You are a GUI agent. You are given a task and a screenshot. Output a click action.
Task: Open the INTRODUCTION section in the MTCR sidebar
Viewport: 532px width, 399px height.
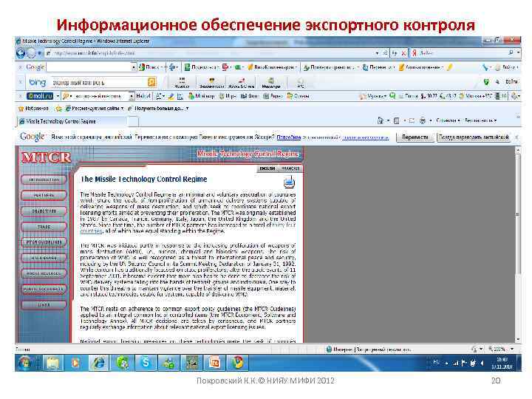click(x=44, y=180)
